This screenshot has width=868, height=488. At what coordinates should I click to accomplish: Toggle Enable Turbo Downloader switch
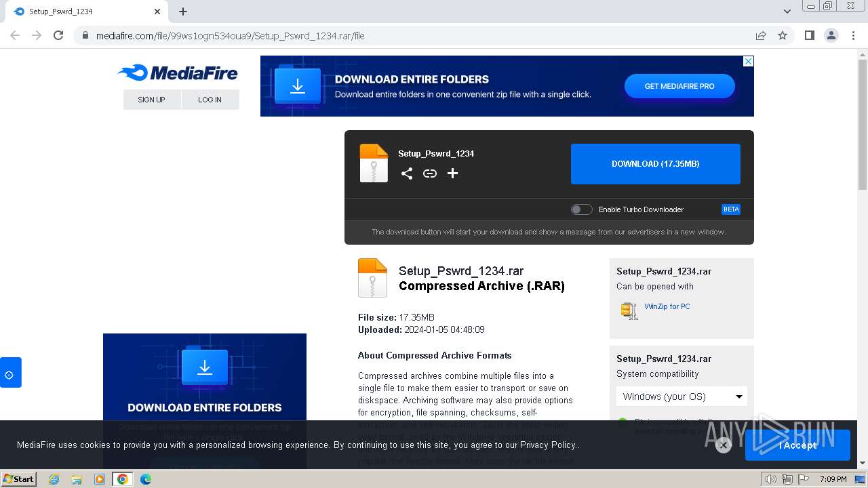[581, 209]
